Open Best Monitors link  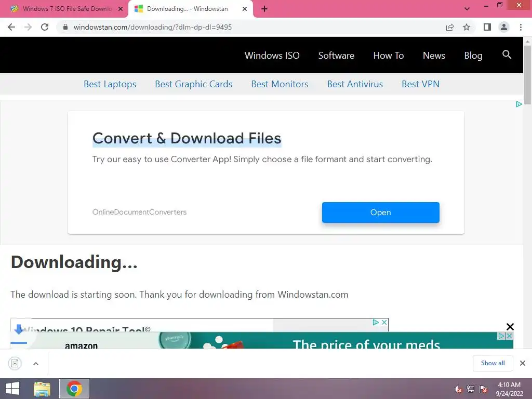point(280,84)
